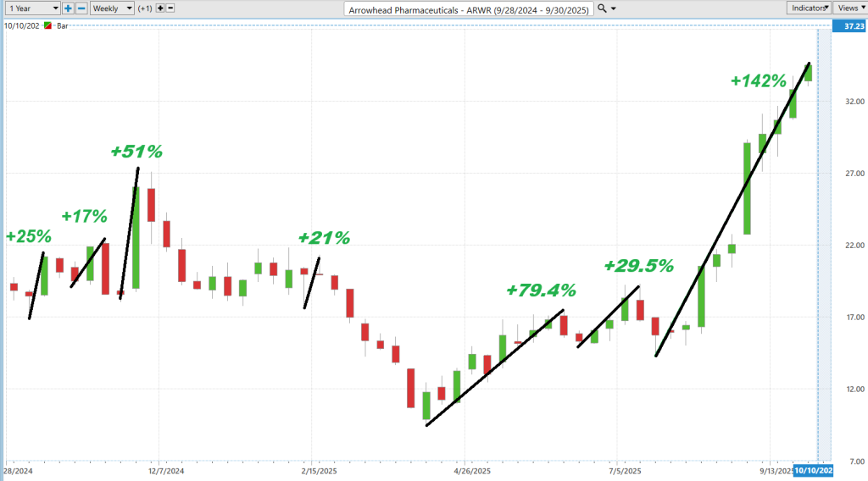The image size is (868, 481).
Task: Click the 12.00 price axis label
Action: (854, 390)
